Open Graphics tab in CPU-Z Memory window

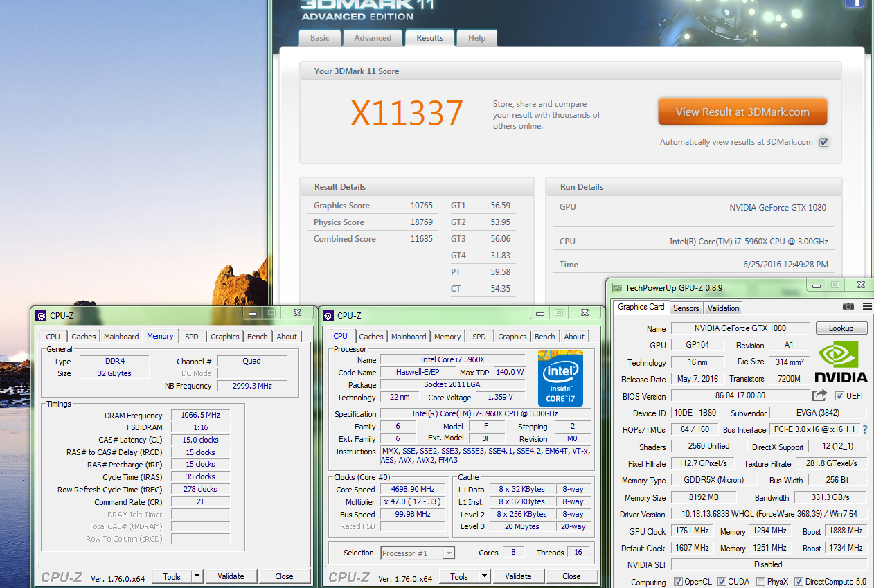click(225, 337)
